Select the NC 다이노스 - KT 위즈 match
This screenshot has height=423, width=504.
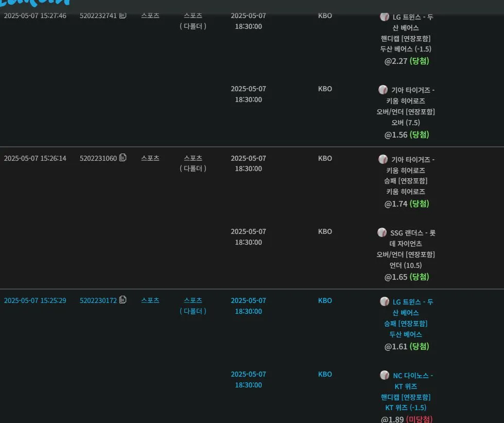tap(413, 381)
